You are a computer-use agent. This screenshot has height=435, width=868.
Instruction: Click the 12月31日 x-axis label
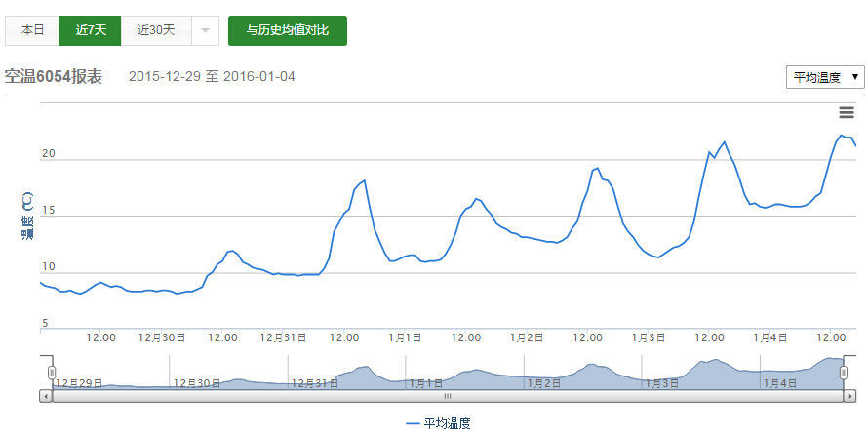click(x=284, y=337)
